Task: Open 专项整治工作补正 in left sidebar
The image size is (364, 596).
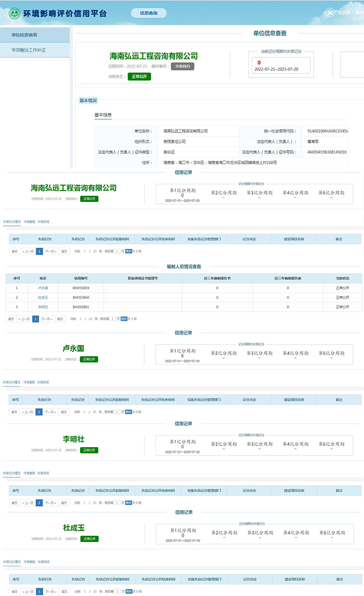Action: coord(29,50)
